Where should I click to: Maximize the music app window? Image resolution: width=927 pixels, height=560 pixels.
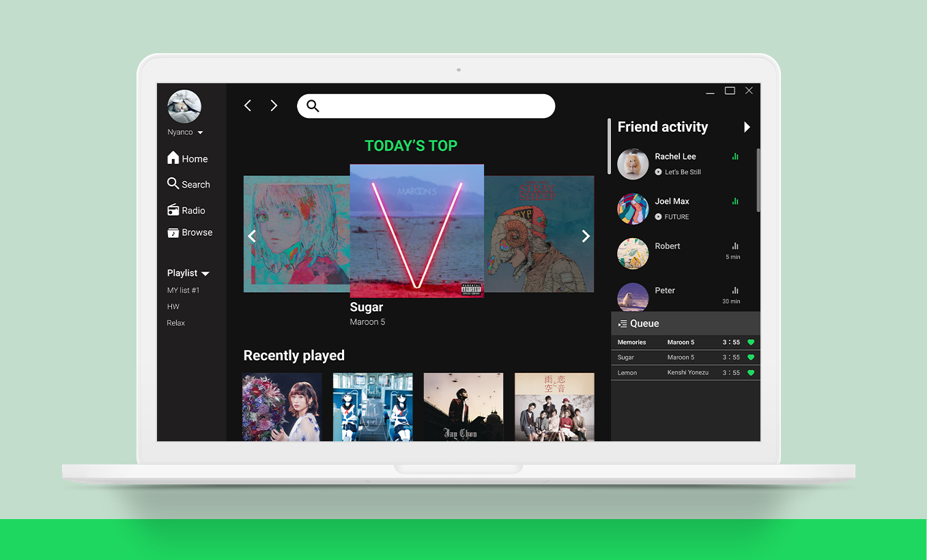730,91
